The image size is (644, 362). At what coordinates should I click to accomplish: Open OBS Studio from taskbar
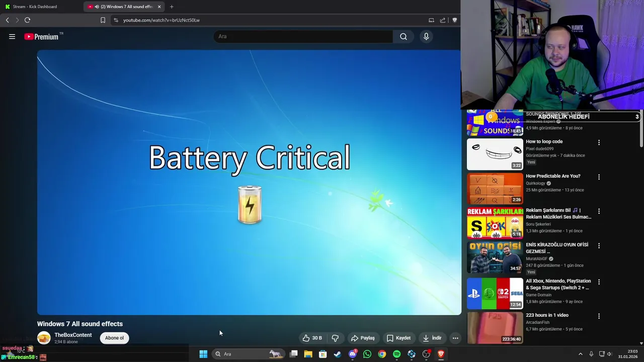(427, 354)
